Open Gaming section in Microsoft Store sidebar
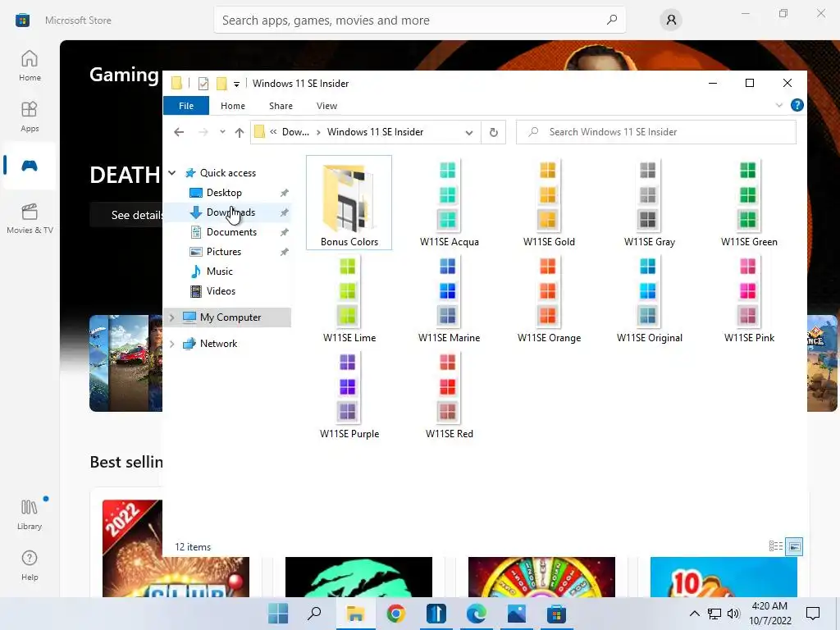This screenshot has width=840, height=630. 30,166
